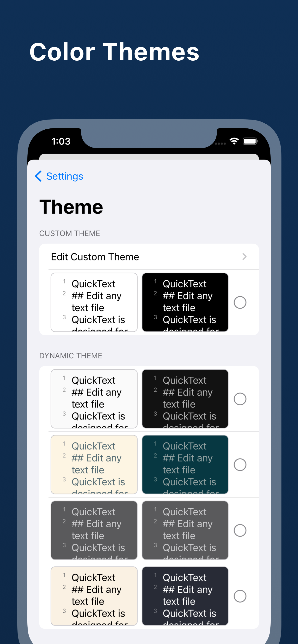298x644 pixels.
Task: Tap the default dark dynamic preview
Action: 185,399
